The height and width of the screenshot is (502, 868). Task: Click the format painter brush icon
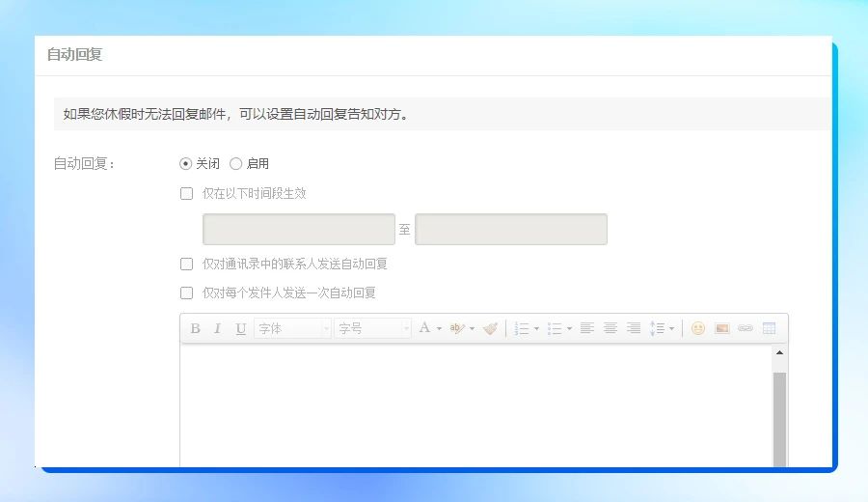(x=491, y=328)
